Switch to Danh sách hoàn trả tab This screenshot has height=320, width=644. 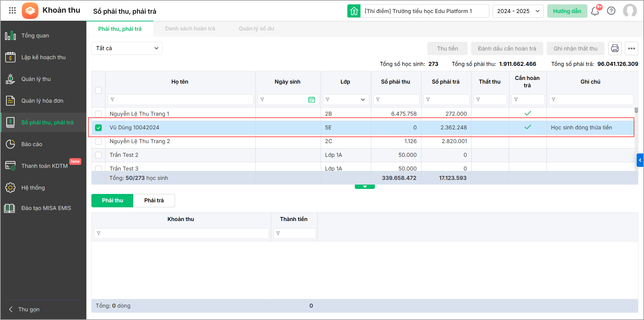[x=190, y=29]
